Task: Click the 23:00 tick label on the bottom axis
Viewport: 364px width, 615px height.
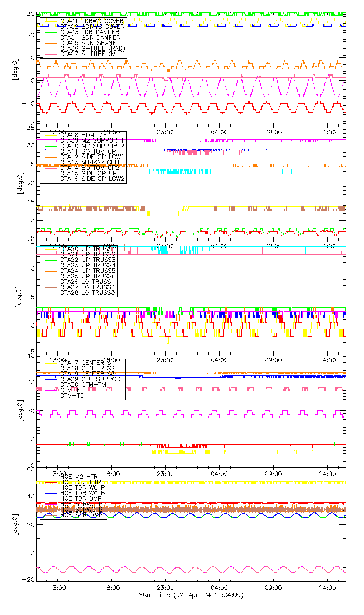Action: click(x=165, y=588)
